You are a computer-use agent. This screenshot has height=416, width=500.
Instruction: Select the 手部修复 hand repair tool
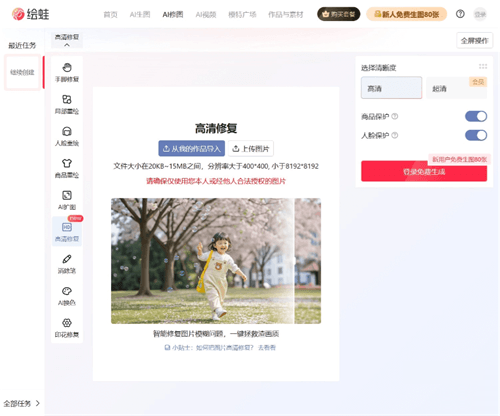pyautogui.click(x=67, y=72)
